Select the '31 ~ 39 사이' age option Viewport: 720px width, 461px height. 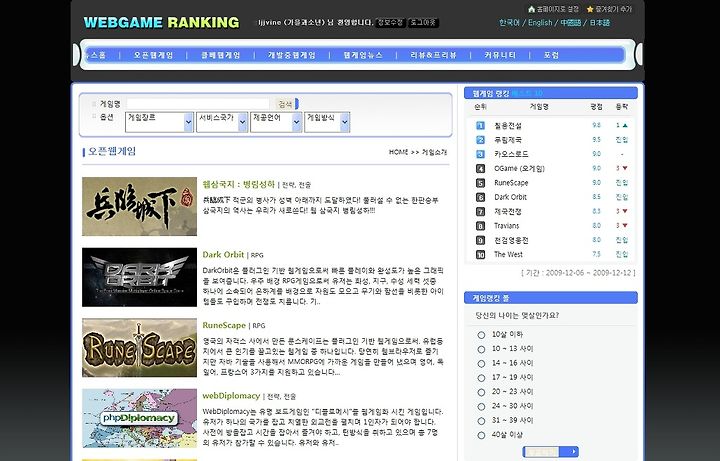pyautogui.click(x=481, y=421)
